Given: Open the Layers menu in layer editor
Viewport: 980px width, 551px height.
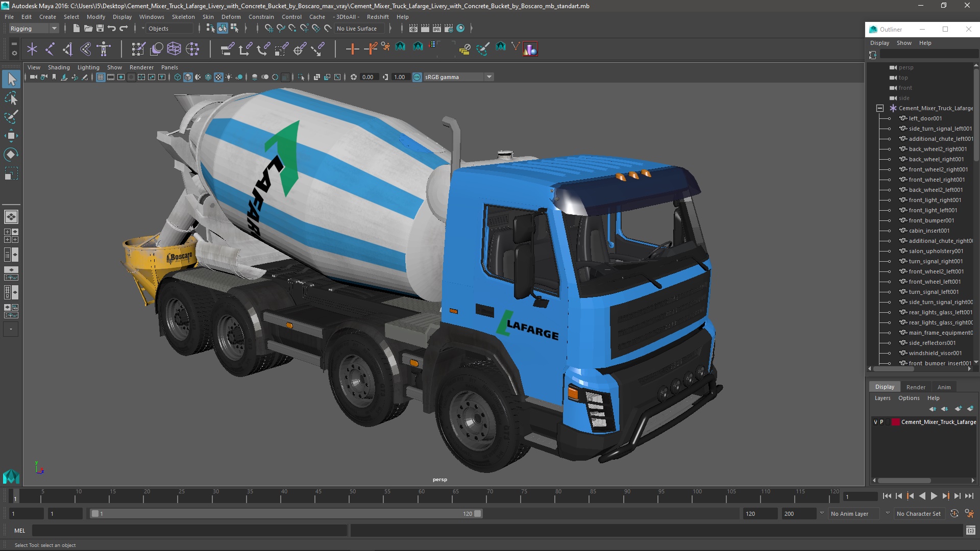Looking at the screenshot, I should [x=883, y=398].
